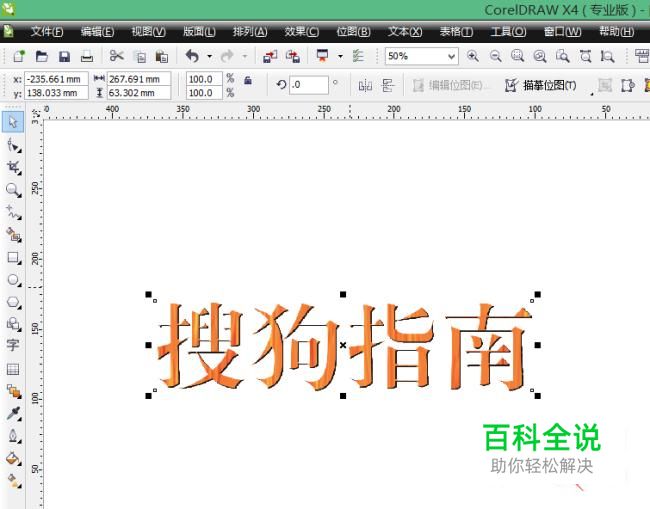The image size is (650, 509).
Task: Open the 效果(C) menu
Action: pyautogui.click(x=302, y=32)
